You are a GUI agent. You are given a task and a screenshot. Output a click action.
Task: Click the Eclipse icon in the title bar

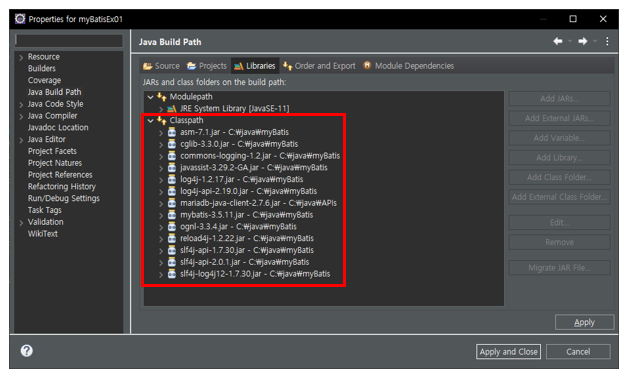point(20,19)
